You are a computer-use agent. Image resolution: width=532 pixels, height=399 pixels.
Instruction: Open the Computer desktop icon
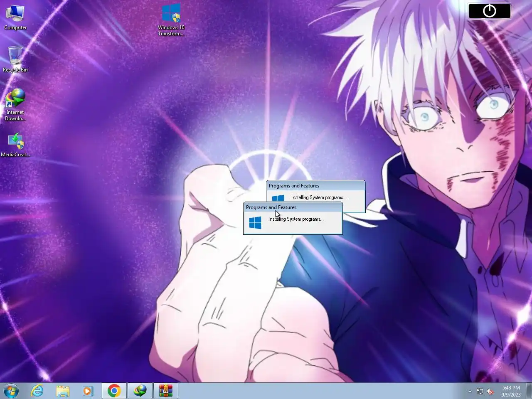(x=15, y=17)
